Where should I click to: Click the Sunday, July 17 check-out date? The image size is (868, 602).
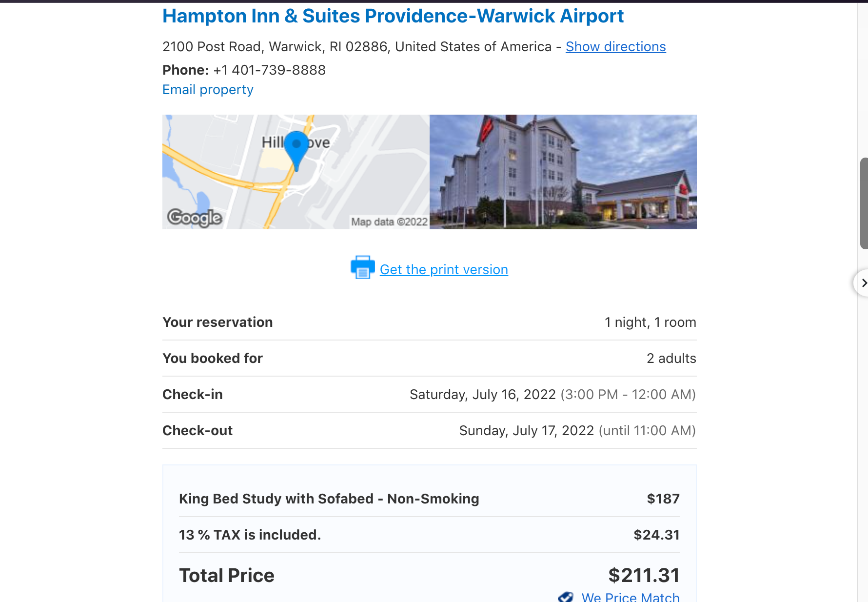tap(526, 430)
